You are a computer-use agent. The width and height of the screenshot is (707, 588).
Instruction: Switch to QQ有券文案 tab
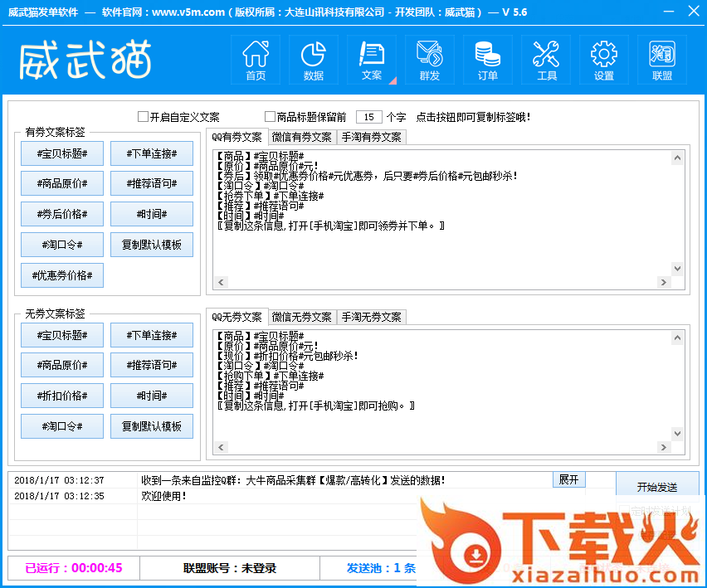pos(236,137)
